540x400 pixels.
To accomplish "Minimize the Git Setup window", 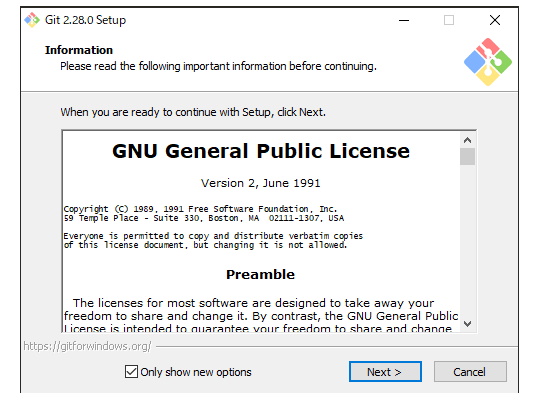I will coord(404,20).
